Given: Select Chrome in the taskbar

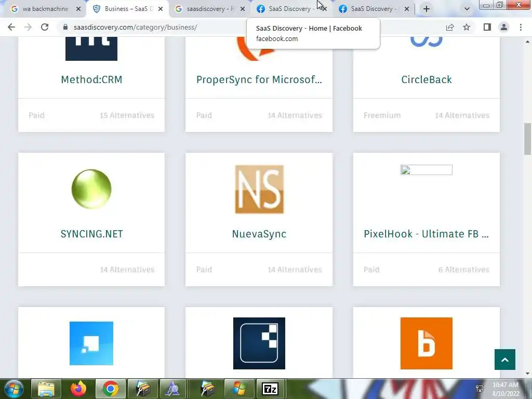Looking at the screenshot, I should pos(111,389).
